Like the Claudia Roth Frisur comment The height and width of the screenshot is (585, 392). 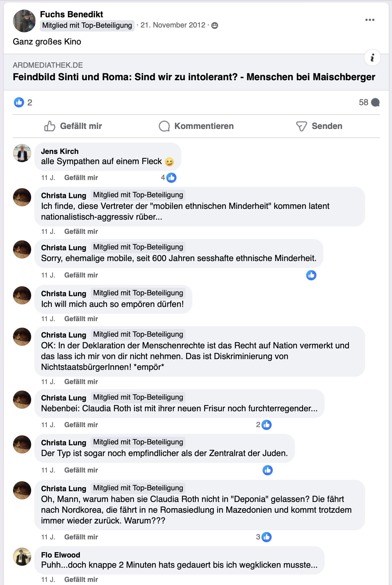pos(81,425)
